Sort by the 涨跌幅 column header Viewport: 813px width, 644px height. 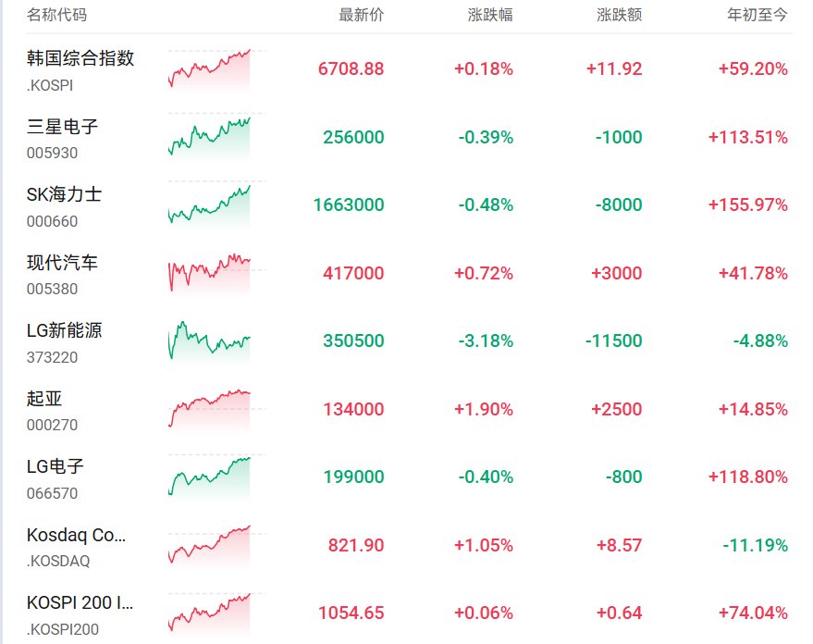point(490,15)
